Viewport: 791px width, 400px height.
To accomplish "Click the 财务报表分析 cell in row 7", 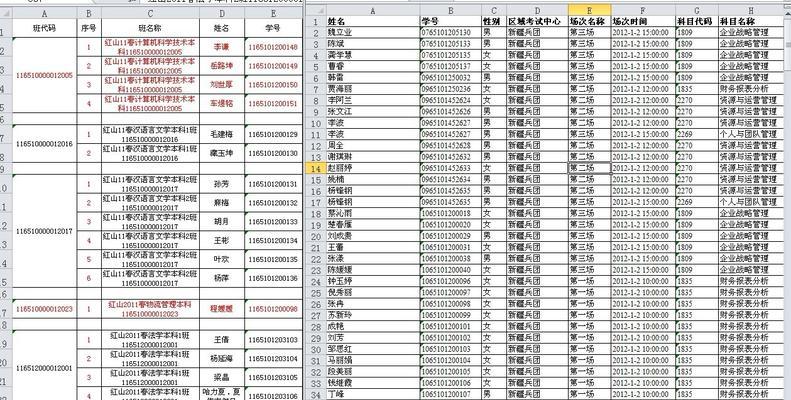I will click(x=751, y=89).
